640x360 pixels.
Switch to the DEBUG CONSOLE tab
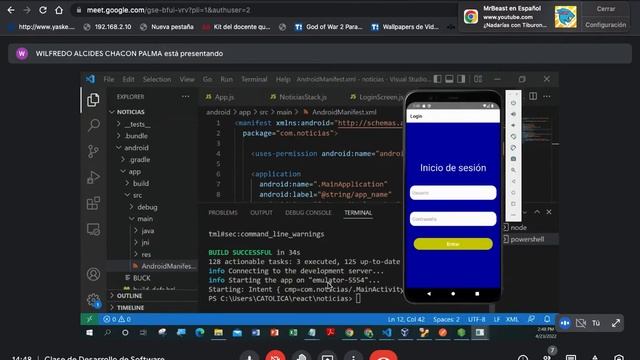pyautogui.click(x=308, y=213)
